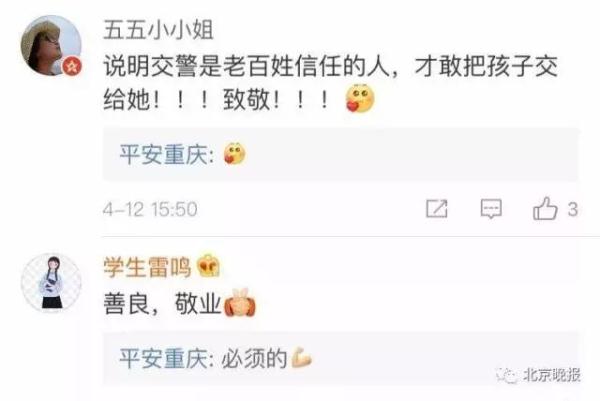The height and width of the screenshot is (401, 600).
Task: Click the comment reply bubble icon
Action: (x=491, y=209)
